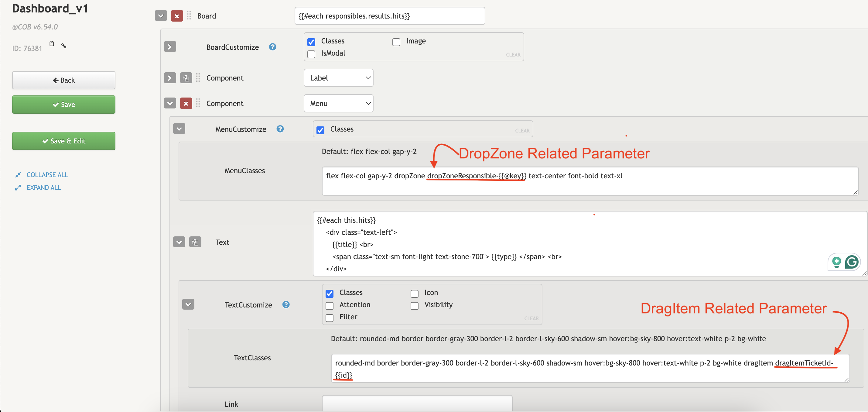This screenshot has height=412, width=868.
Task: Open the Label component type dropdown
Action: click(x=338, y=78)
